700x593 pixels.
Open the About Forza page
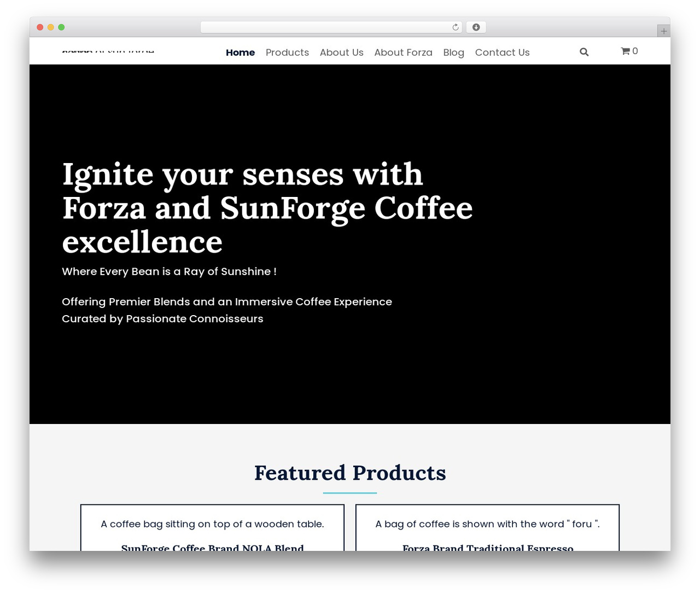click(x=404, y=53)
